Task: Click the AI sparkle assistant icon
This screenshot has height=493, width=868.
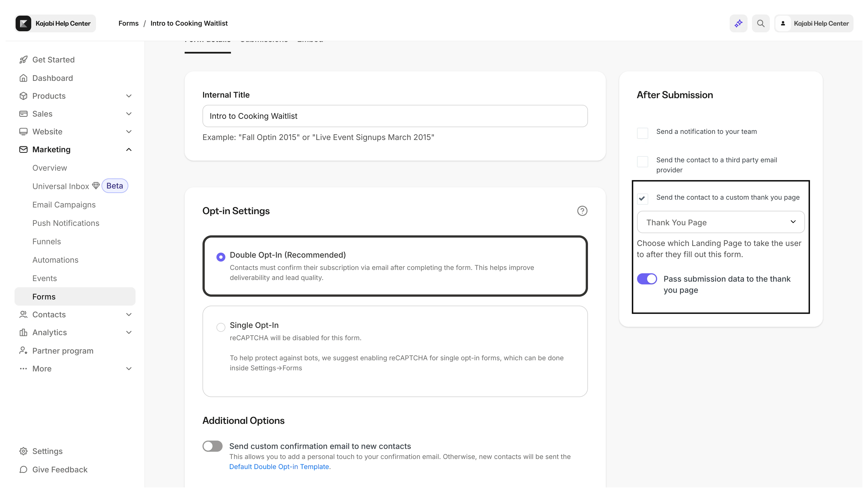Action: [738, 23]
